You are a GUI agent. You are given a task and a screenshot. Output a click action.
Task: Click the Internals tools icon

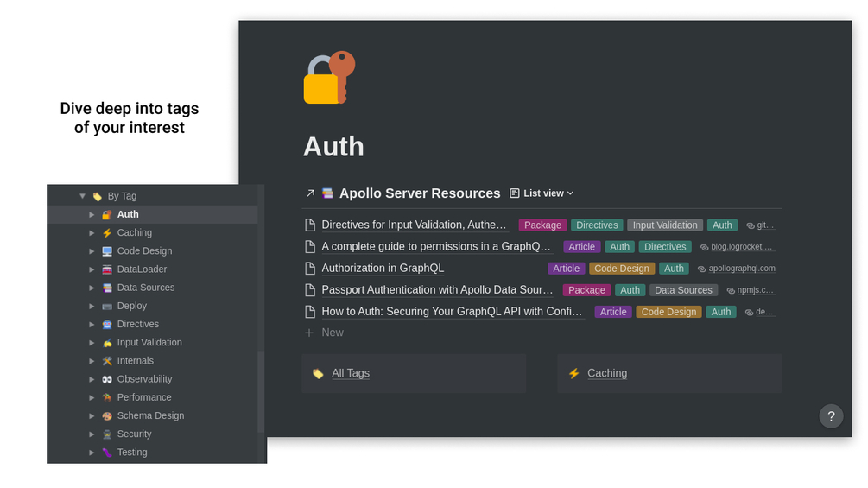click(x=107, y=361)
